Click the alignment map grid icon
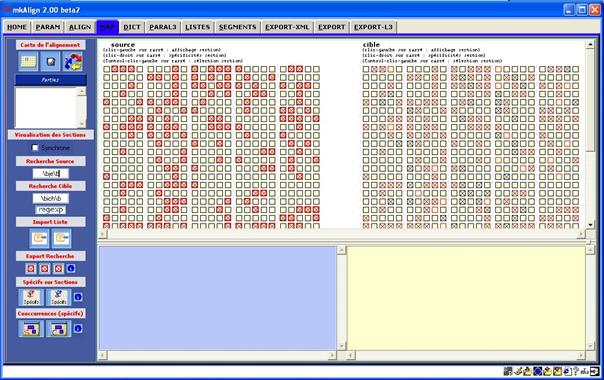The image size is (604, 380). click(x=28, y=62)
